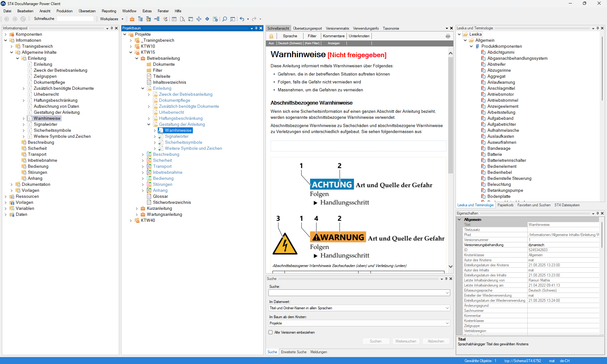Open the Reporting menu
The width and height of the screenshot is (607, 364).
point(109,11)
